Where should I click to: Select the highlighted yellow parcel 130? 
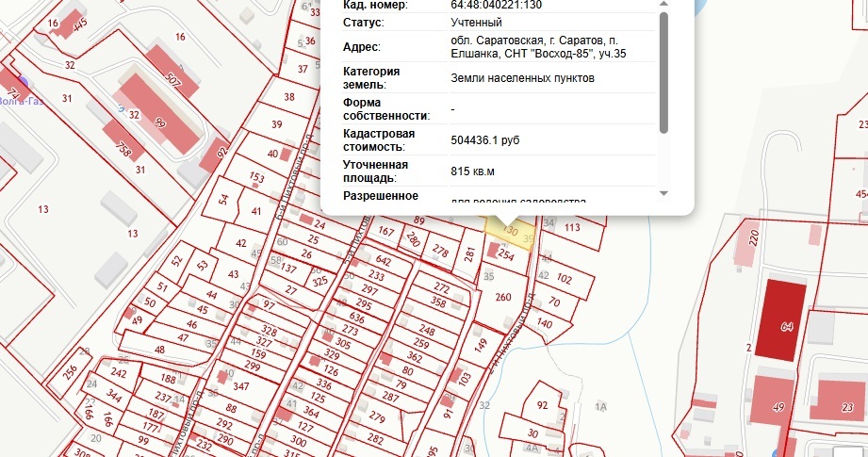[510, 226]
